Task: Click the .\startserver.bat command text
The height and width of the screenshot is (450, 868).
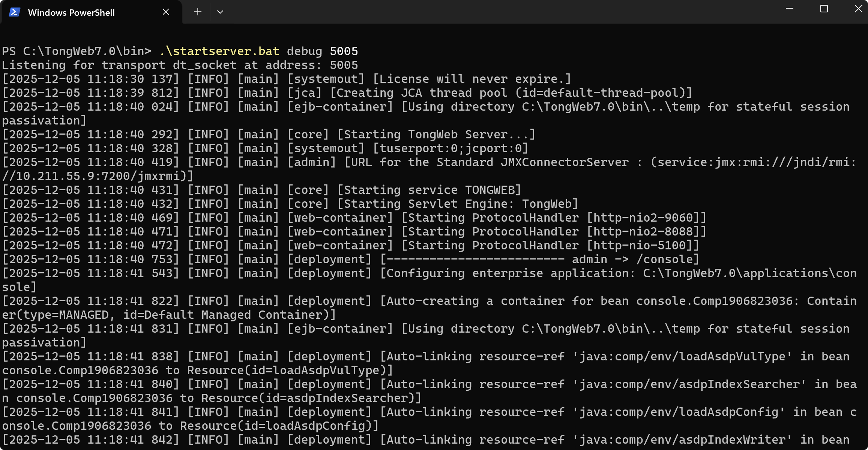Action: tap(219, 51)
